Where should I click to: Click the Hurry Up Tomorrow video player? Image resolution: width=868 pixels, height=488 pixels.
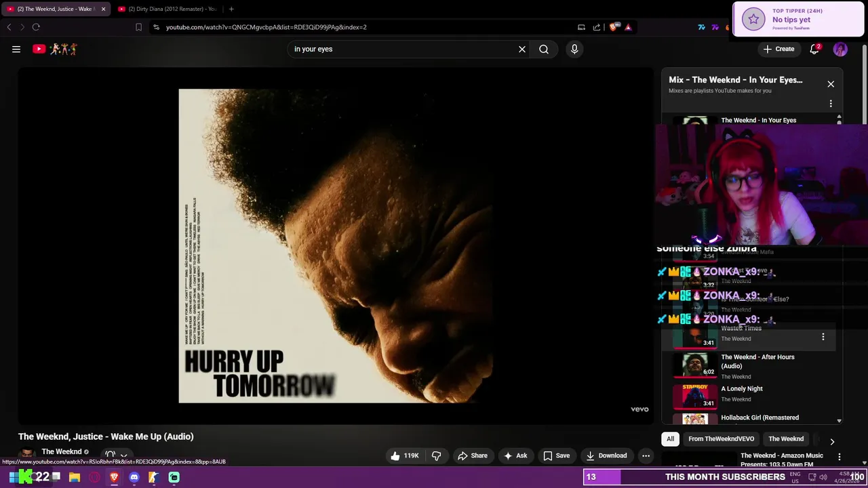335,245
